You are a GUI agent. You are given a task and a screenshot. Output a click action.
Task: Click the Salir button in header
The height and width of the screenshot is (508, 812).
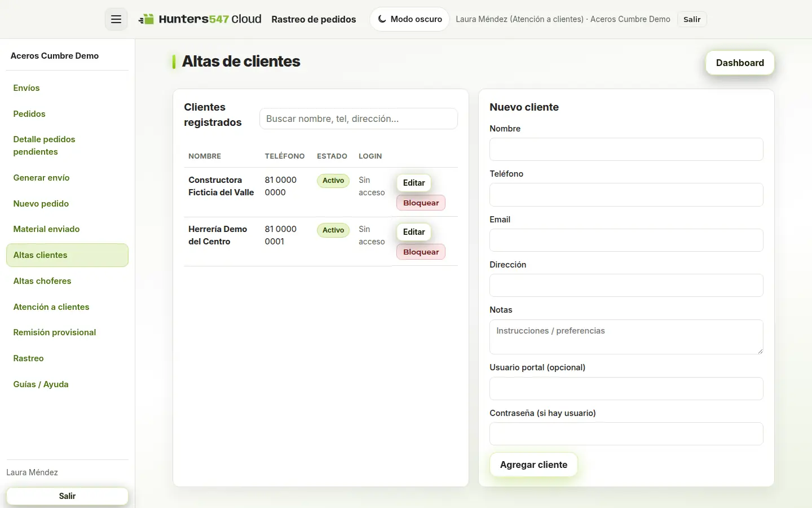point(692,19)
